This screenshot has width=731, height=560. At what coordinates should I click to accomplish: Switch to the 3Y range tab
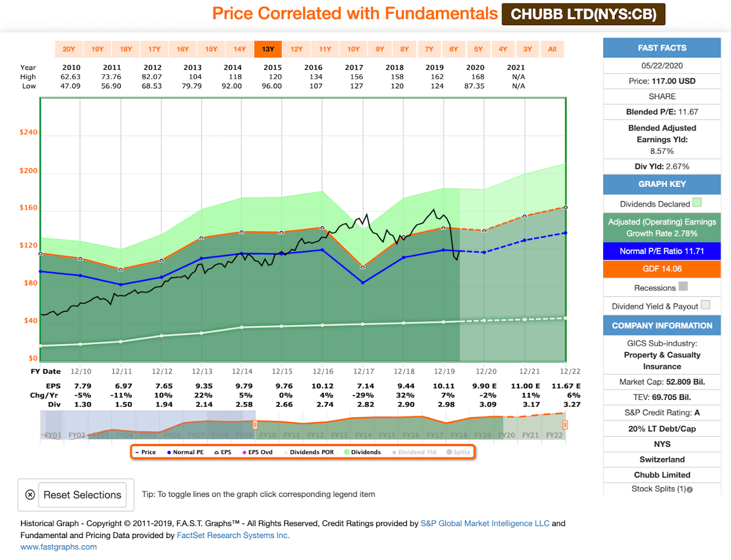[x=528, y=49]
